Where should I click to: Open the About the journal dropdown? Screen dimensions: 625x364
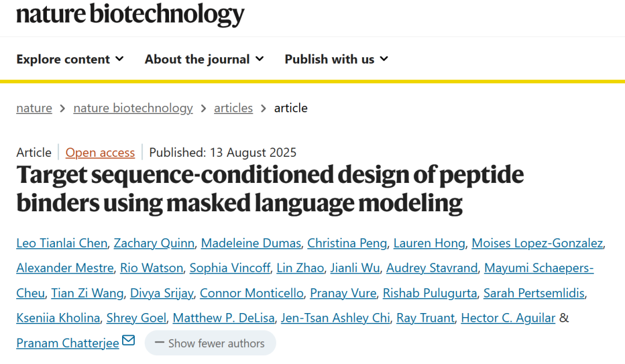tap(204, 60)
